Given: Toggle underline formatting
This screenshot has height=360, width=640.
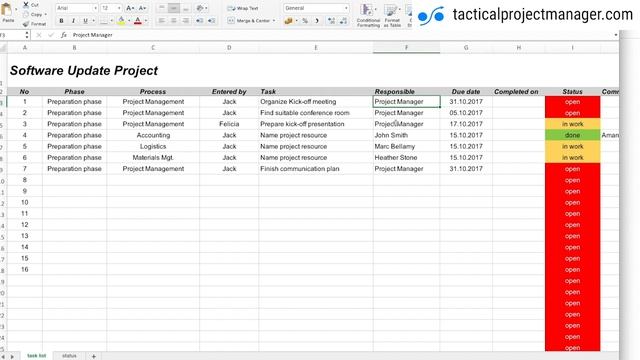Looking at the screenshot, I should pyautogui.click(x=85, y=20).
